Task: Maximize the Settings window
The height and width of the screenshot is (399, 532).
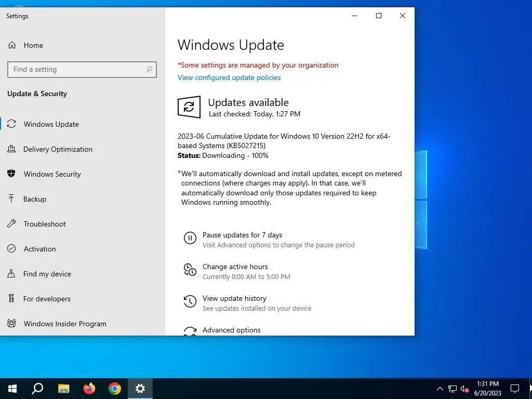Action: [379, 16]
